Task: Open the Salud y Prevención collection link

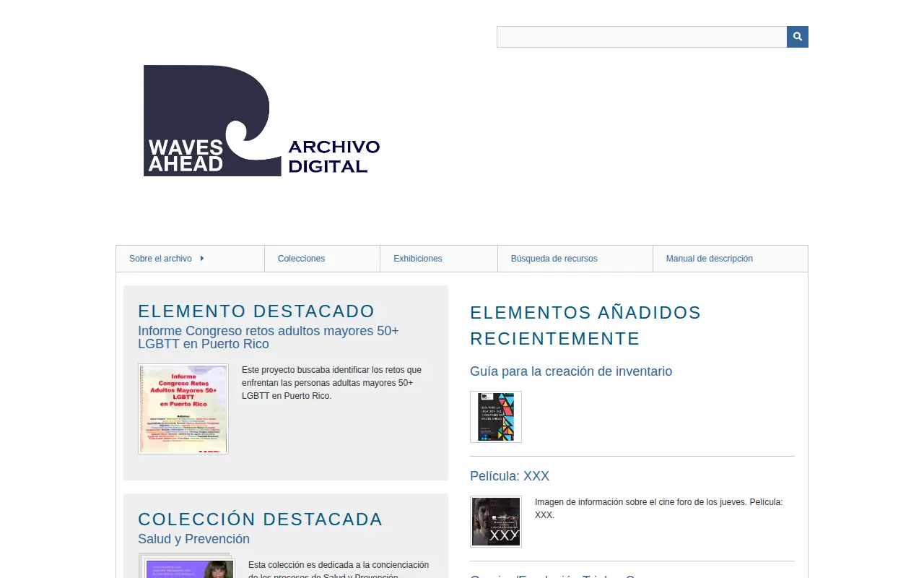Action: 193,539
